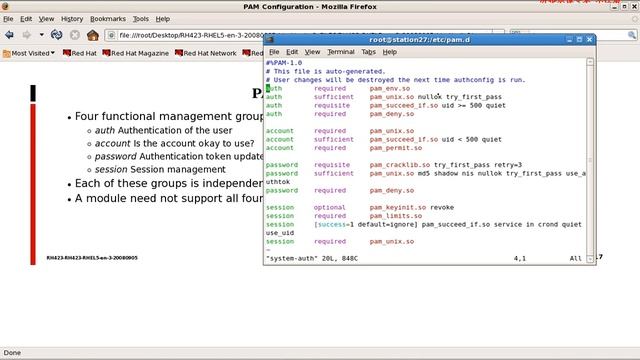Open Firefox Tools menu
This screenshot has height=360, width=640.
[140, 19]
